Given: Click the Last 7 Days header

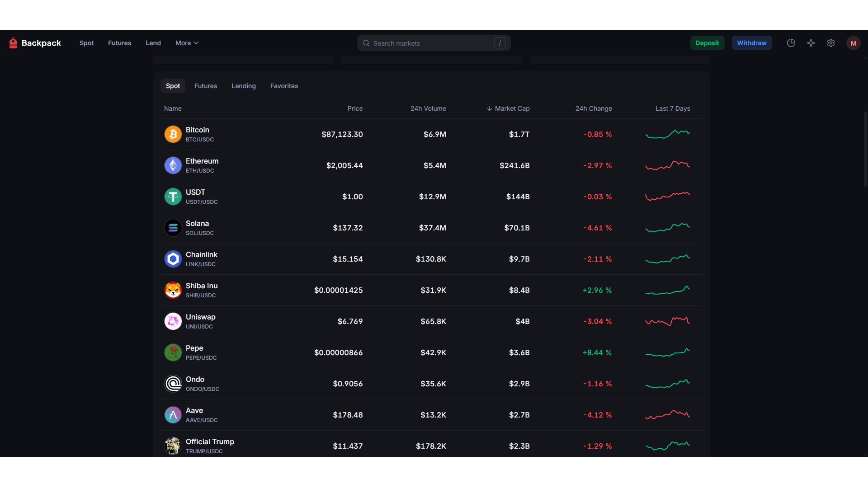Looking at the screenshot, I should pos(673,108).
